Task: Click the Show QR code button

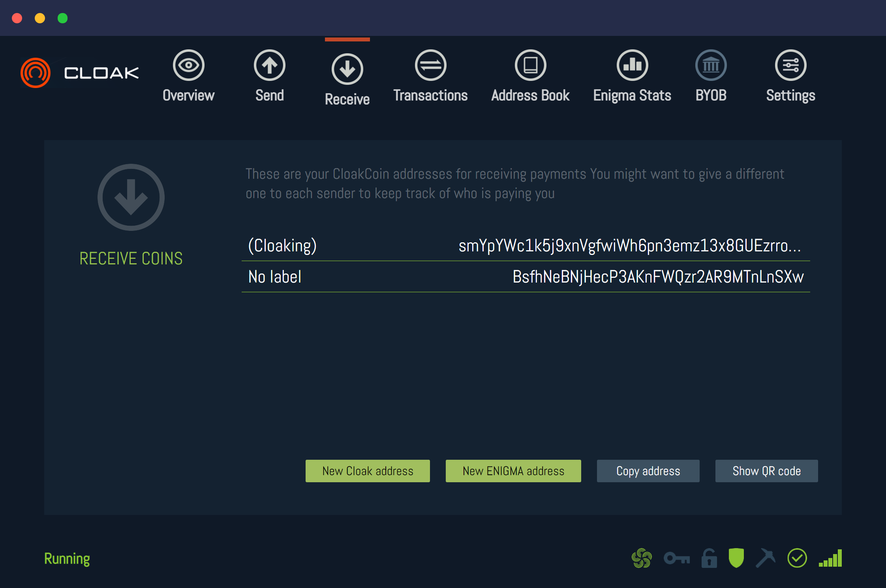Action: tap(767, 471)
